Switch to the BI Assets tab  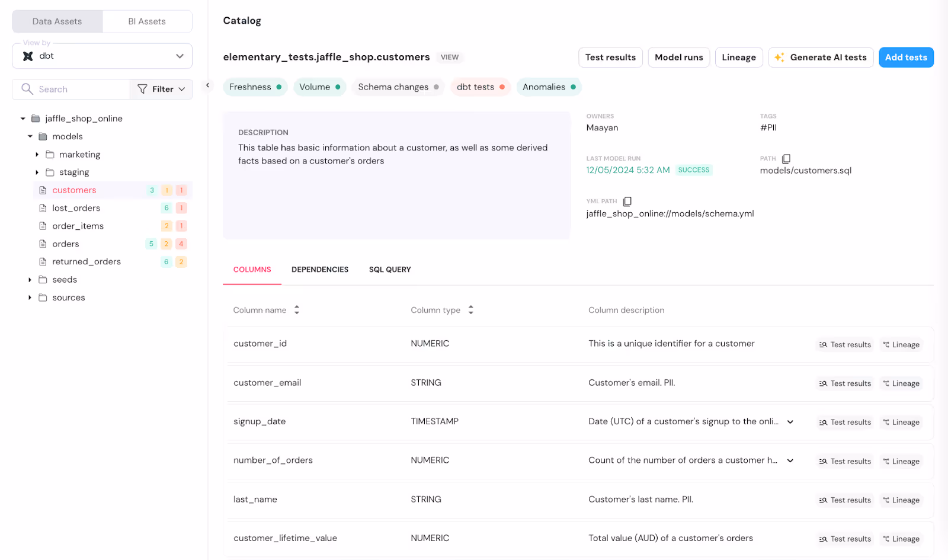tap(146, 21)
